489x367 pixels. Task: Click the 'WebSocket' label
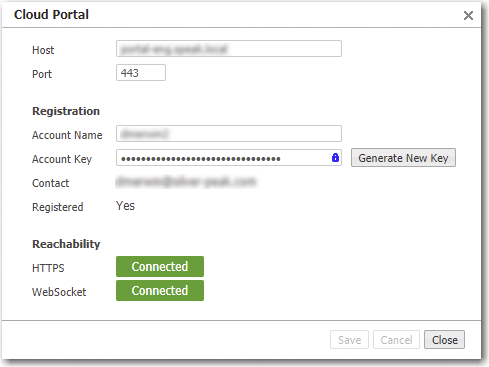(59, 292)
